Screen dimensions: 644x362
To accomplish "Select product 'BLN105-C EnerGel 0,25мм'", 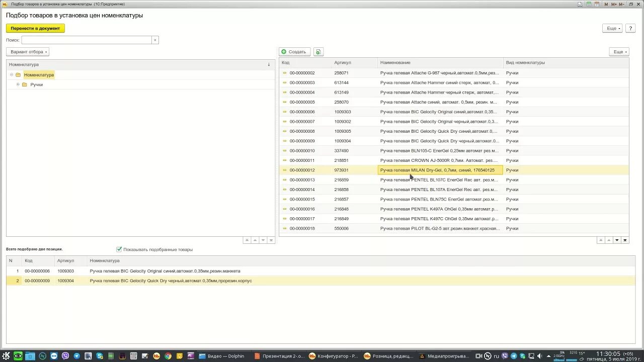I will pyautogui.click(x=454, y=151).
